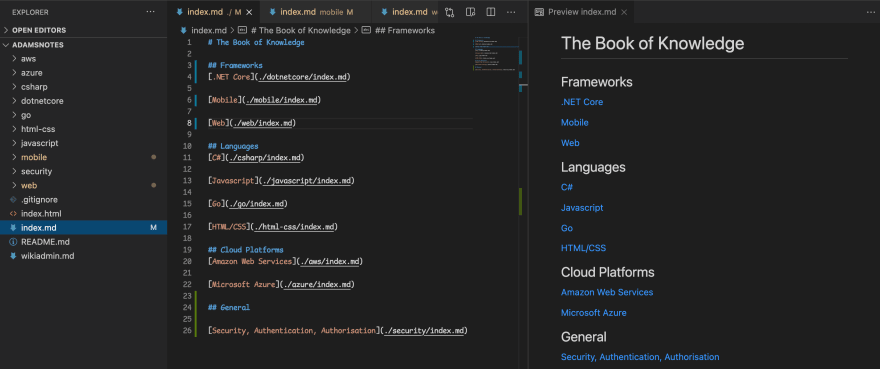Image resolution: width=880 pixels, height=369 pixels.
Task: Open .NET Core link in preview
Action: coord(582,102)
